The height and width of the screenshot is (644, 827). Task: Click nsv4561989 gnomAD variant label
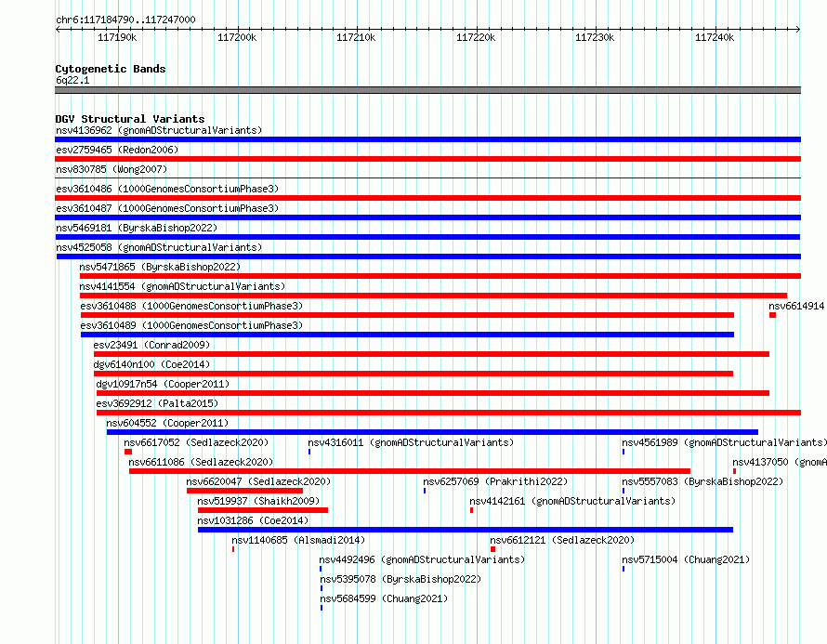(724, 442)
